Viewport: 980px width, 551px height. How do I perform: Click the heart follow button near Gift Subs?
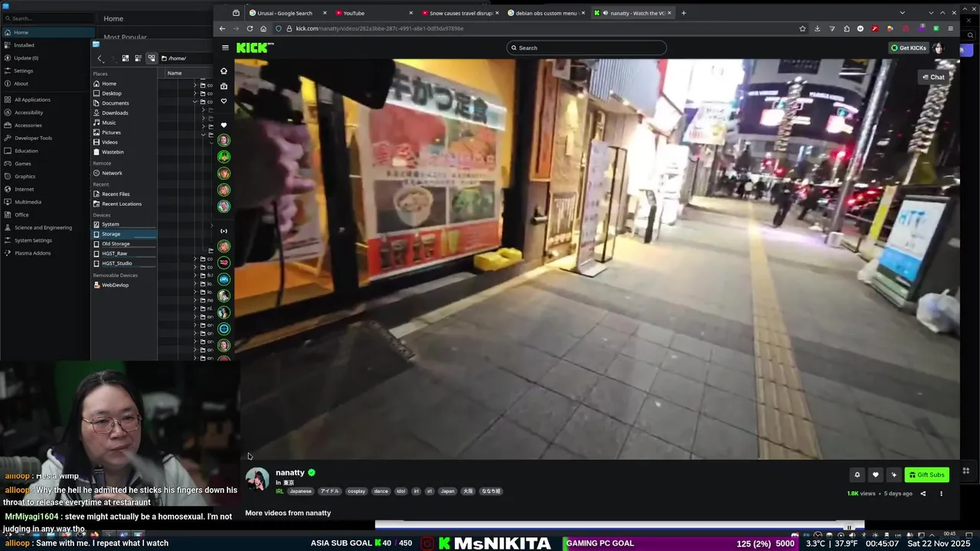875,474
